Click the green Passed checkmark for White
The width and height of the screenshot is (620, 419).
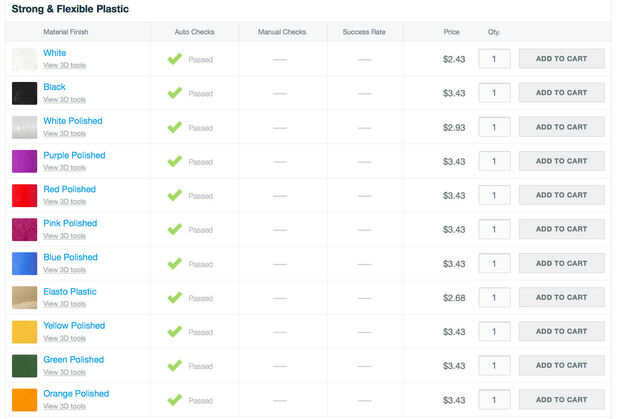pos(175,59)
